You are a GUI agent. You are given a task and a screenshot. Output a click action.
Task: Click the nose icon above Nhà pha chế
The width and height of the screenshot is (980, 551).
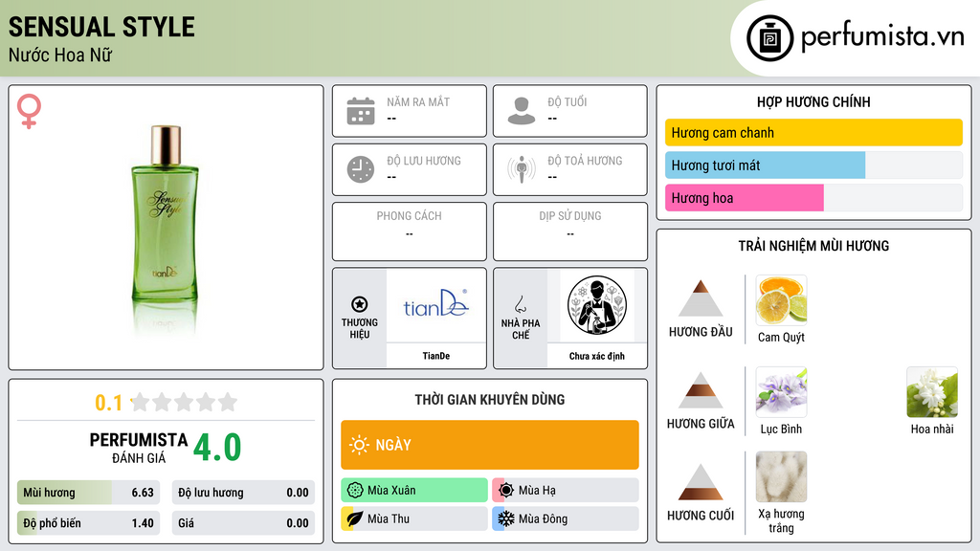point(520,304)
